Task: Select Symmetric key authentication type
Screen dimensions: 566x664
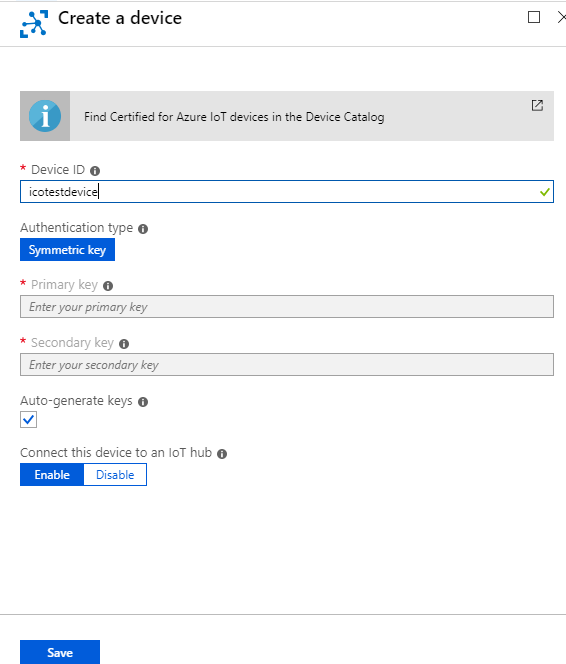Action: [x=67, y=250]
